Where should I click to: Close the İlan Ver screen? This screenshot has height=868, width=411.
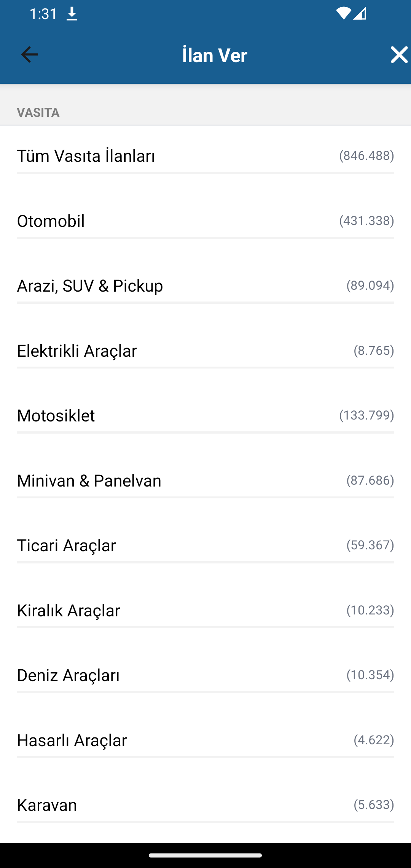tap(399, 55)
